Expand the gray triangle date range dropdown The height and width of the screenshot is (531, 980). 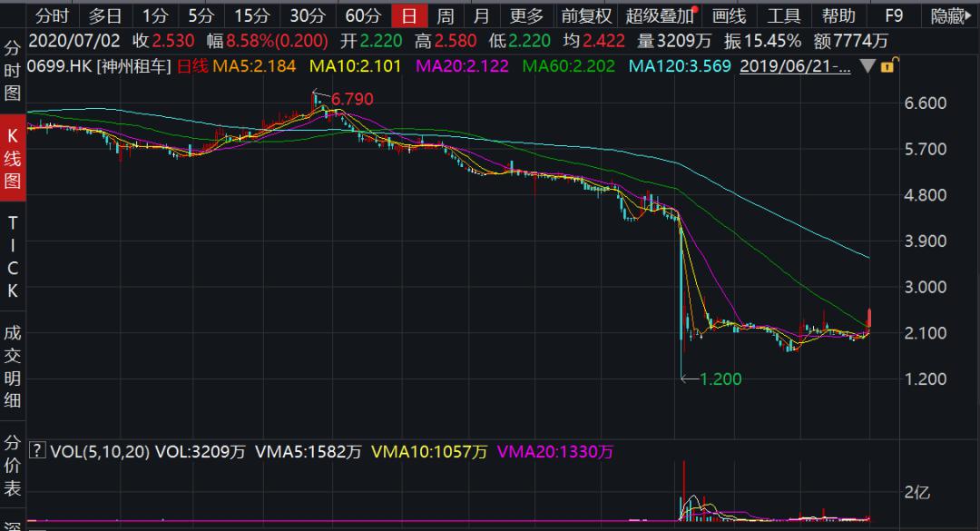point(867,65)
